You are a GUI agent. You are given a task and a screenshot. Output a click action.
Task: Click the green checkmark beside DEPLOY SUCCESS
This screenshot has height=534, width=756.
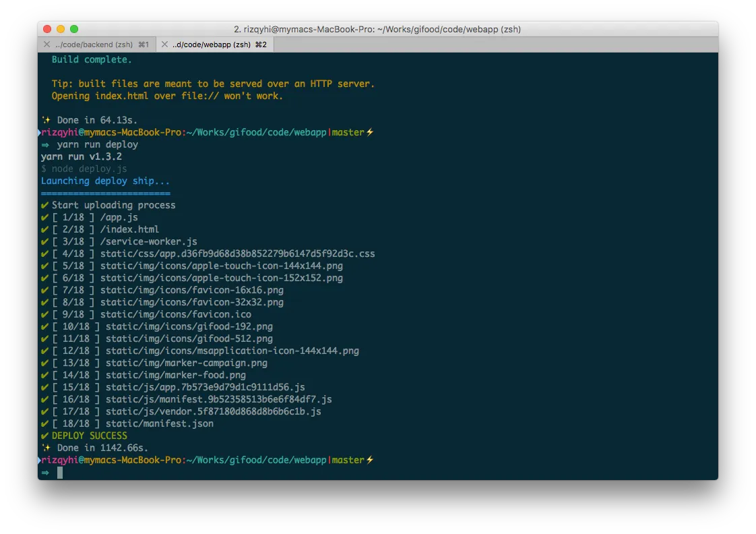[x=44, y=436]
